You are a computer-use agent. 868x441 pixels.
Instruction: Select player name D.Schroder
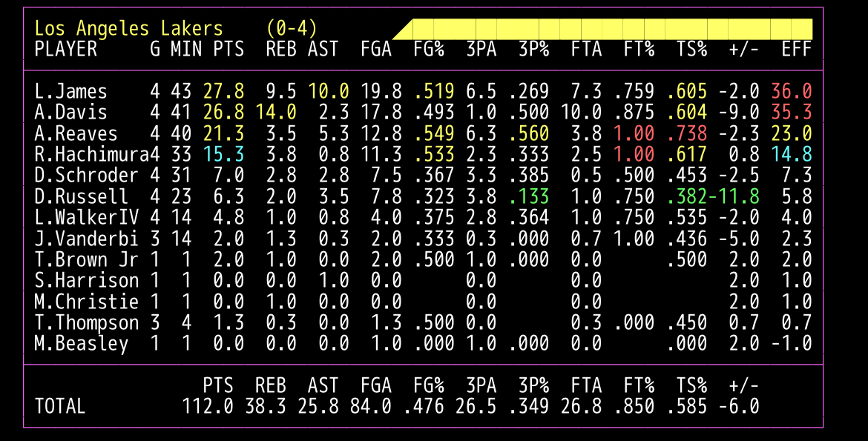coord(86,175)
